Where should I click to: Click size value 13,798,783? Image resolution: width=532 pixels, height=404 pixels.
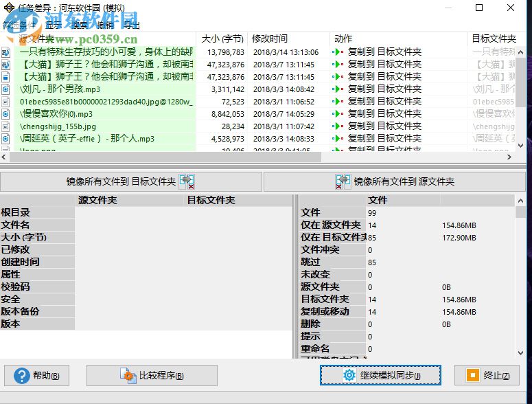coord(226,52)
